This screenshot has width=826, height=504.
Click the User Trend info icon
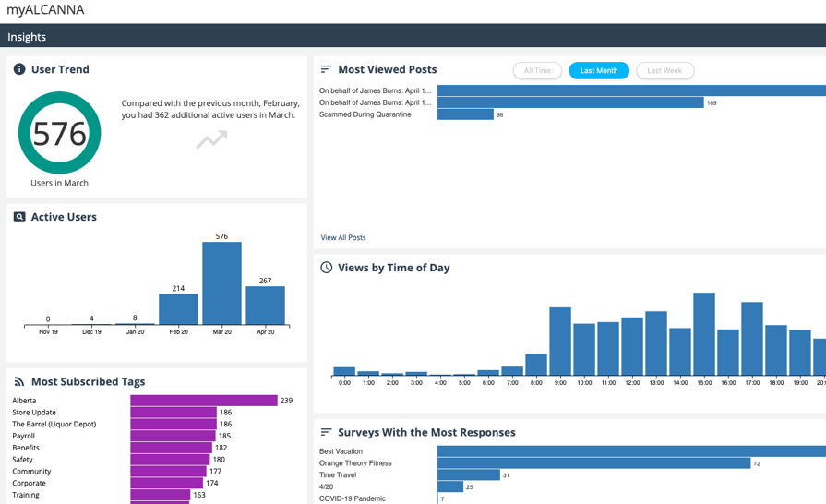pyautogui.click(x=19, y=69)
